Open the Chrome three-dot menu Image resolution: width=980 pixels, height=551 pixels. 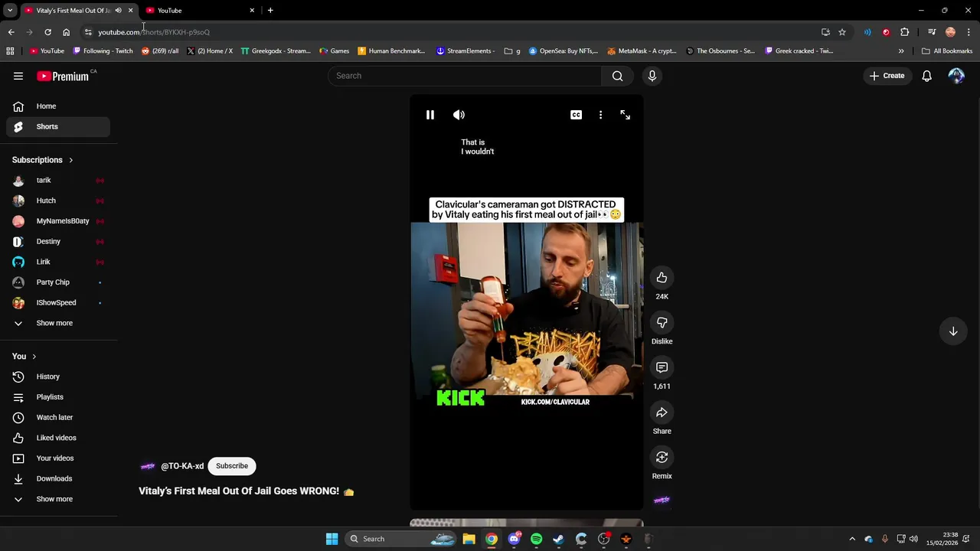tap(969, 32)
